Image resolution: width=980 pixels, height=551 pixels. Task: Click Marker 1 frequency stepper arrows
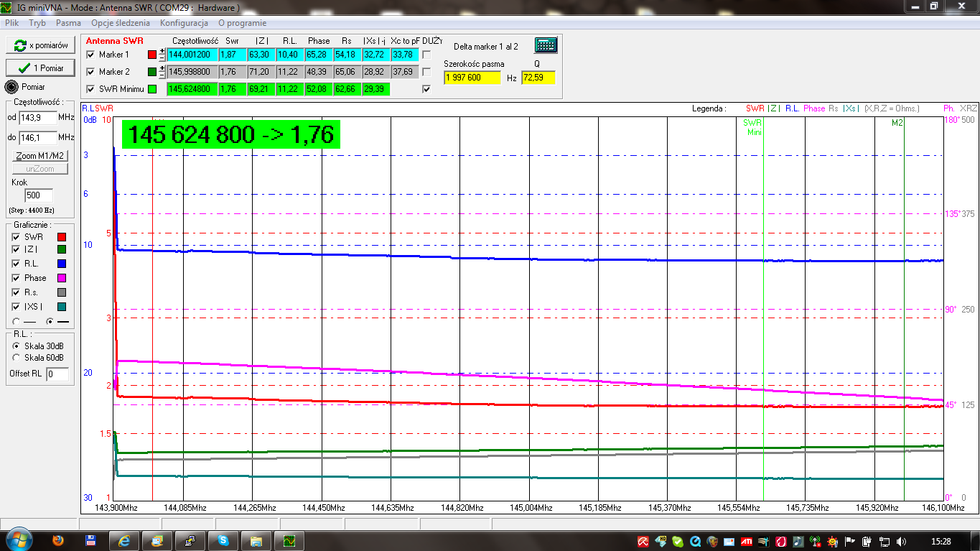point(162,55)
